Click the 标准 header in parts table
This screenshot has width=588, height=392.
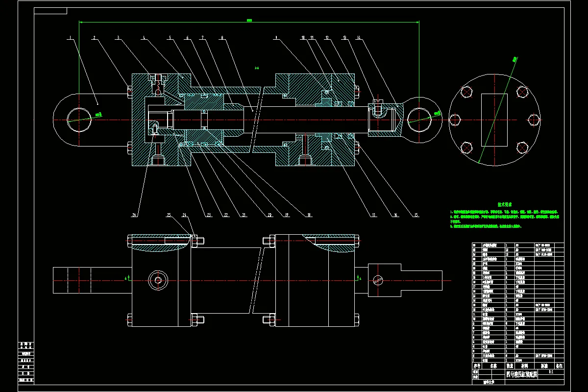544,366
